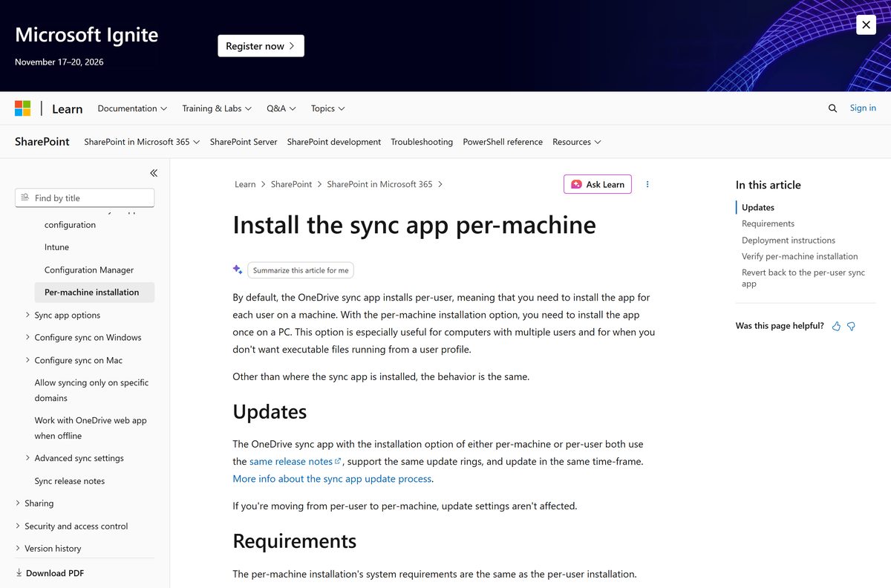
Task: Expand Sync app options node
Action: 68,315
